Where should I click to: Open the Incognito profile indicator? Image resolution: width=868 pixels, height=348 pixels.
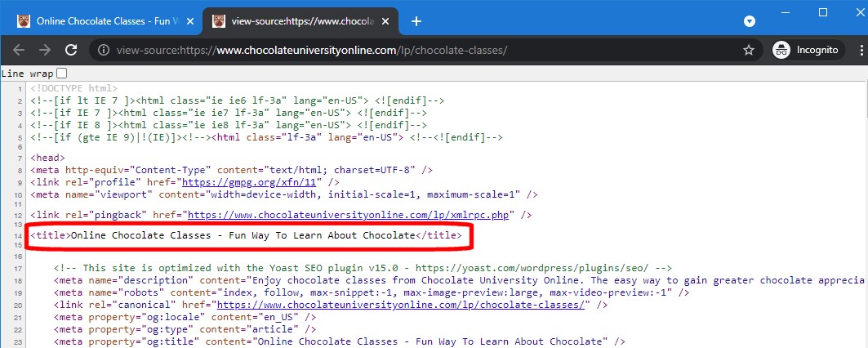[x=808, y=51]
